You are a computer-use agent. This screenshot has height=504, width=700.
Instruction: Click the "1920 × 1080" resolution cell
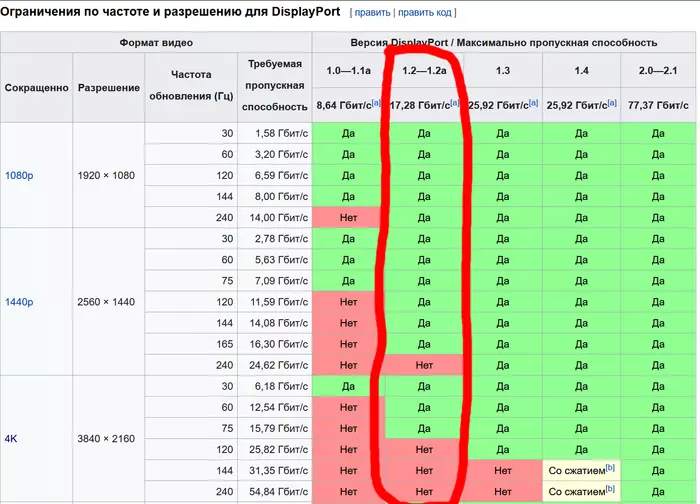pos(109,175)
